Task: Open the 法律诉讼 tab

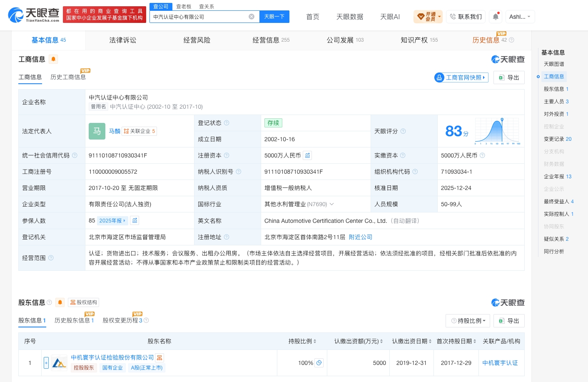Action: point(123,40)
